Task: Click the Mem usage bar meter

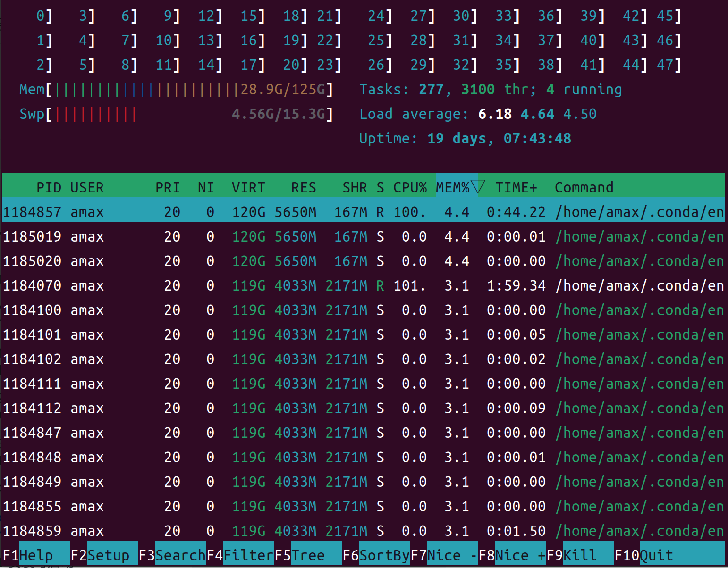Action: coord(176,89)
